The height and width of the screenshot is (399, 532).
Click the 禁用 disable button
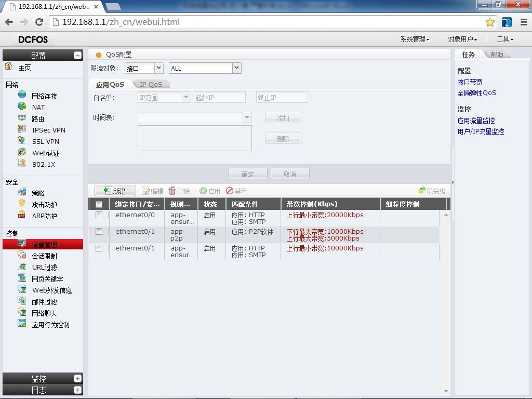[x=236, y=191]
